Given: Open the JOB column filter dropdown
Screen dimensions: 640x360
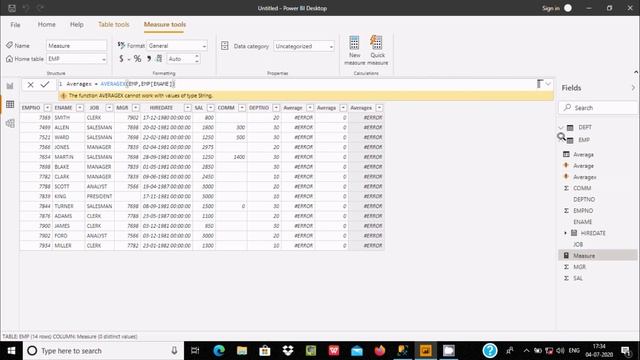Looking at the screenshot, I should pos(109,108).
